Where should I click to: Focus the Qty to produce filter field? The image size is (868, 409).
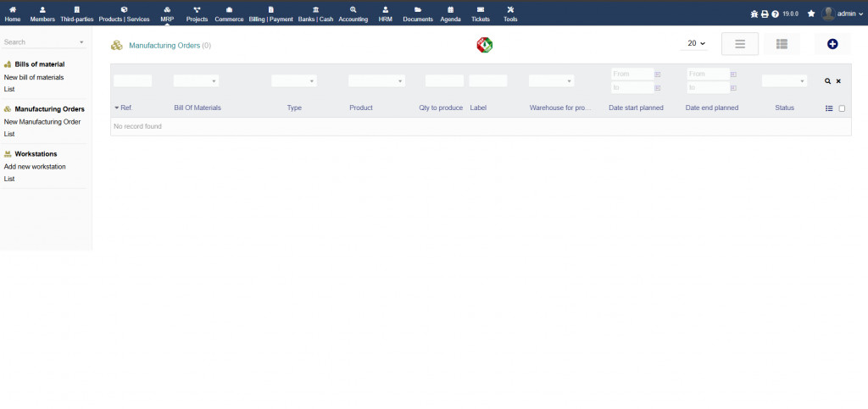(444, 80)
